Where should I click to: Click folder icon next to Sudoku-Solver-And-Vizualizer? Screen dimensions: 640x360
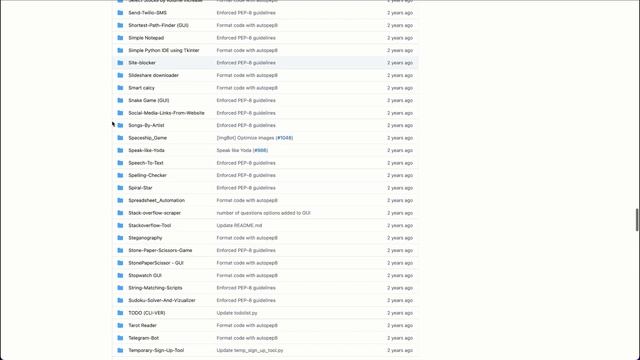[x=120, y=300]
